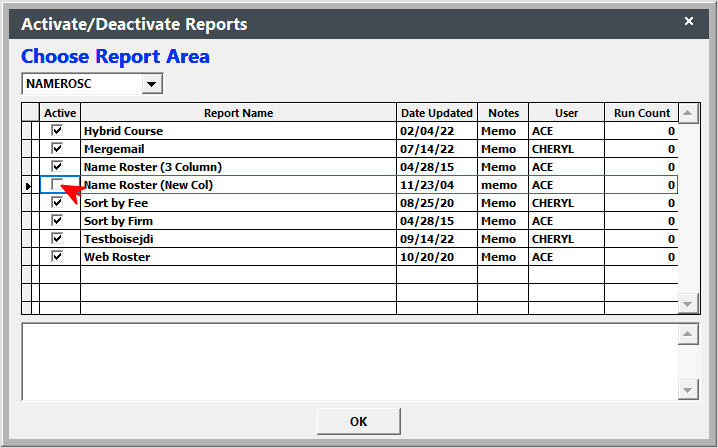Toggle the Web Roster active checkbox

click(x=57, y=257)
